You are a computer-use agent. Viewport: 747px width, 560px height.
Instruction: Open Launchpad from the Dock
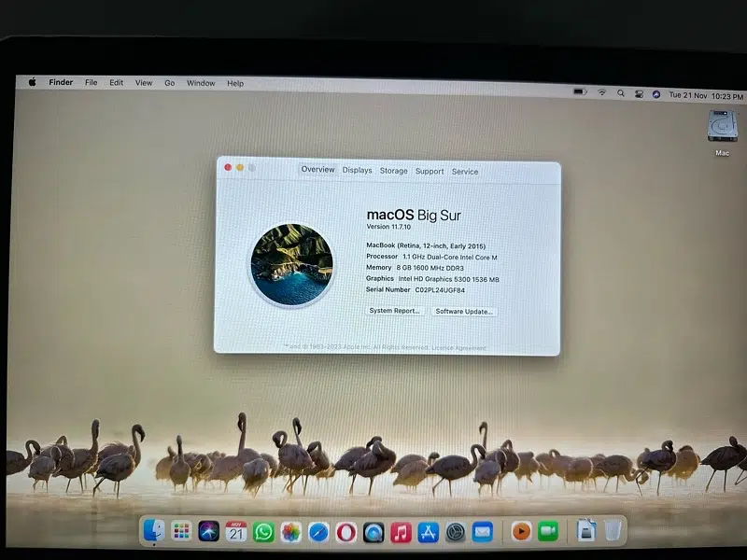click(x=181, y=531)
